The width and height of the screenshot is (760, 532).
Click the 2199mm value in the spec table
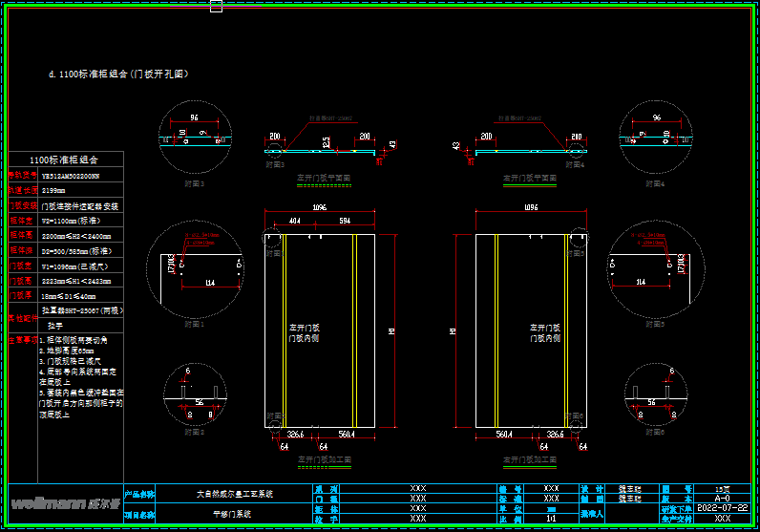(x=55, y=191)
